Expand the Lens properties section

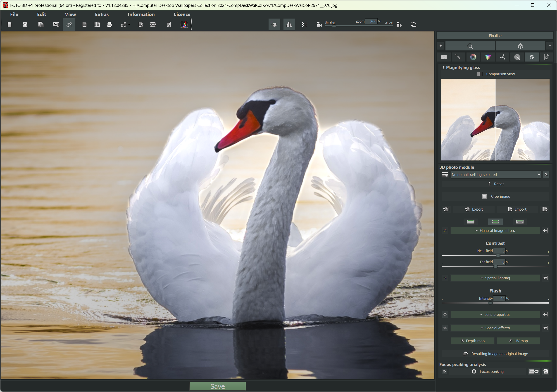point(495,315)
